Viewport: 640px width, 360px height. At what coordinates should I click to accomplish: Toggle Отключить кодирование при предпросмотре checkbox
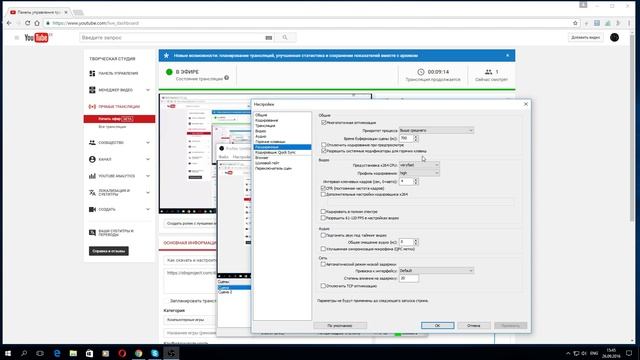(x=324, y=145)
